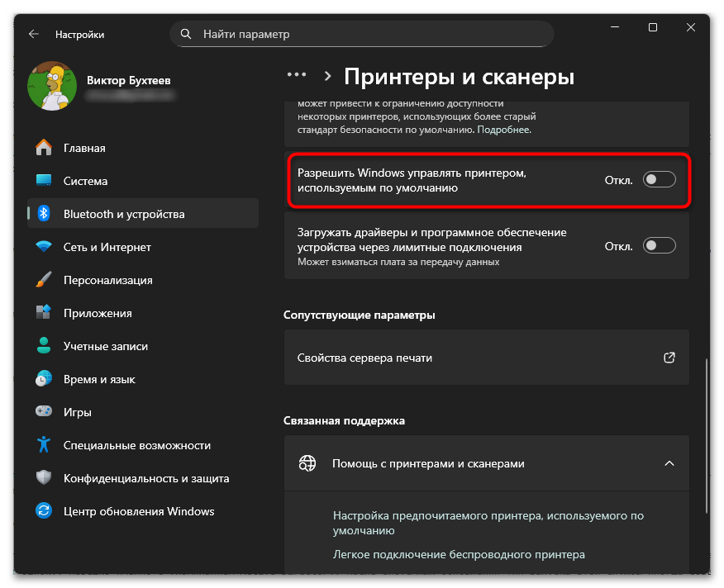Click the Учетные записи label
This screenshot has height=588, width=724.
106,346
